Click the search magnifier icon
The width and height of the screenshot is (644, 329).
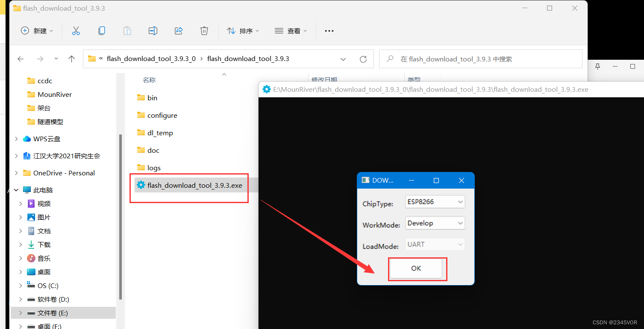click(390, 59)
